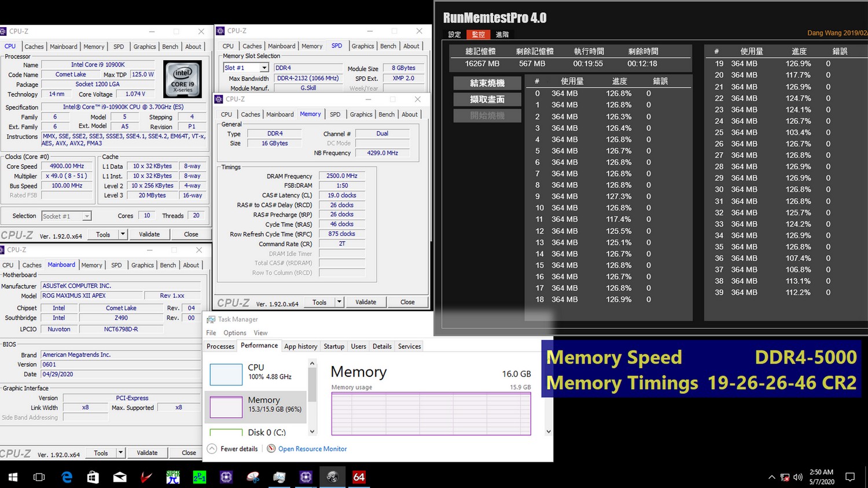Open the Bench tab in the CPU-Z processor window
868x488 pixels.
point(170,47)
